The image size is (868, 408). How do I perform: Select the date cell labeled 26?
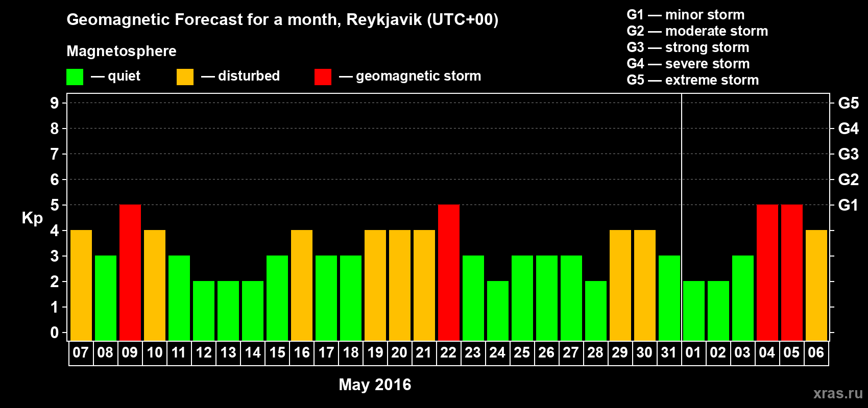(x=547, y=353)
